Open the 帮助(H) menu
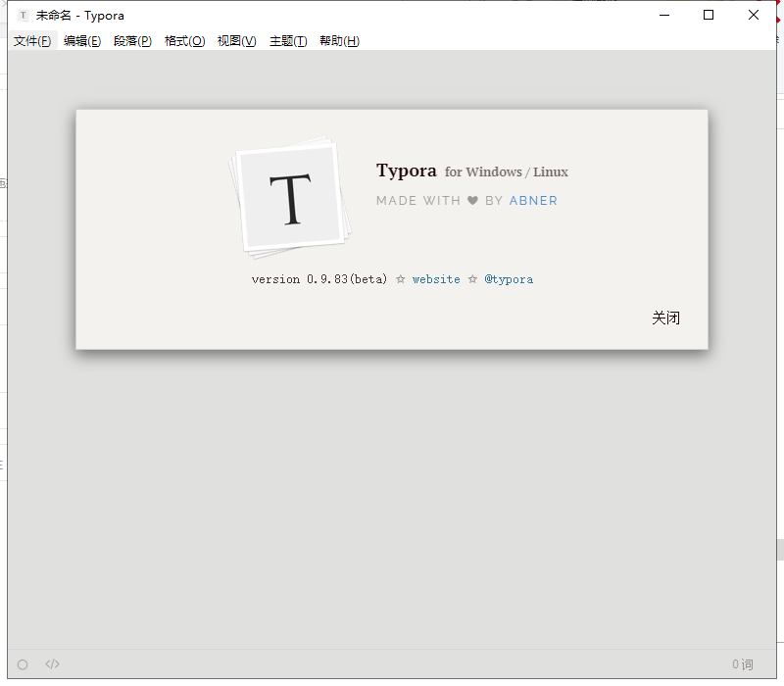This screenshot has height=686, width=784. 339,41
